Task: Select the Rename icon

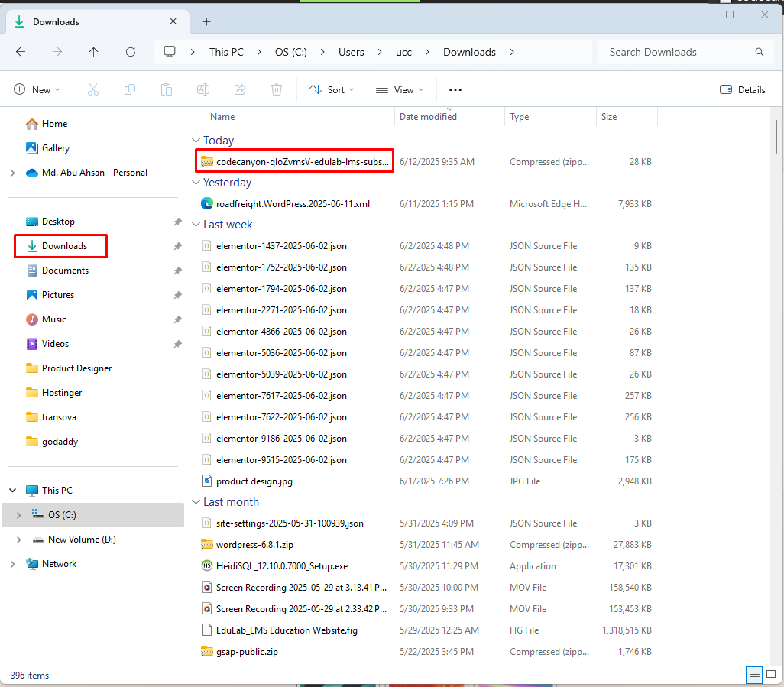Action: 203,89
